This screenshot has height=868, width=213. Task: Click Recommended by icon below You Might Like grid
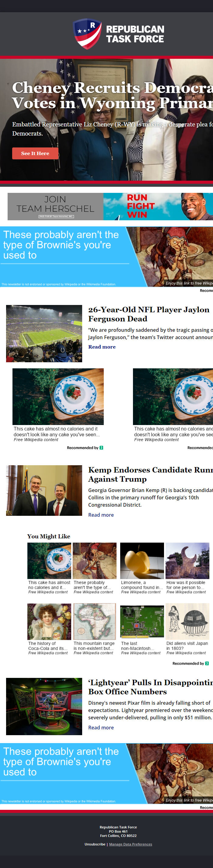207,663
